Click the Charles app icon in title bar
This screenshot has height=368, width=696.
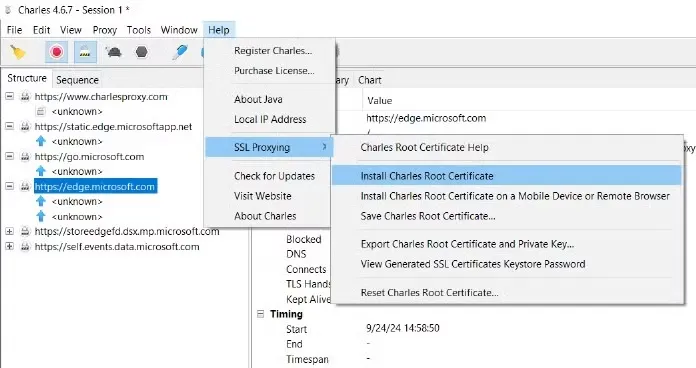tap(8, 10)
